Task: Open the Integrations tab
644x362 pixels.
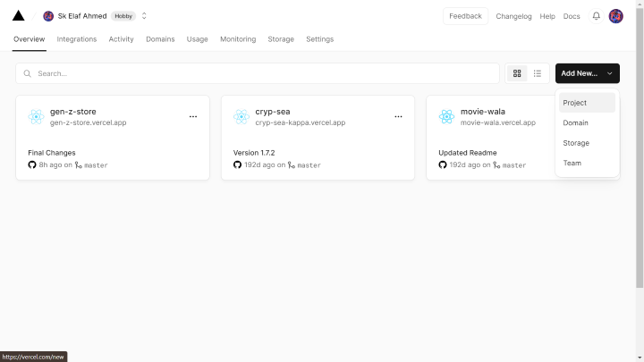Action: pyautogui.click(x=77, y=39)
